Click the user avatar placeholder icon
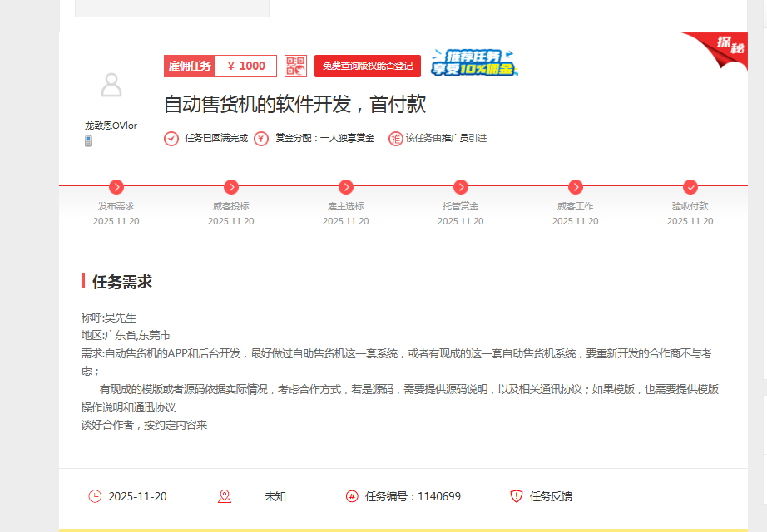 click(x=111, y=85)
